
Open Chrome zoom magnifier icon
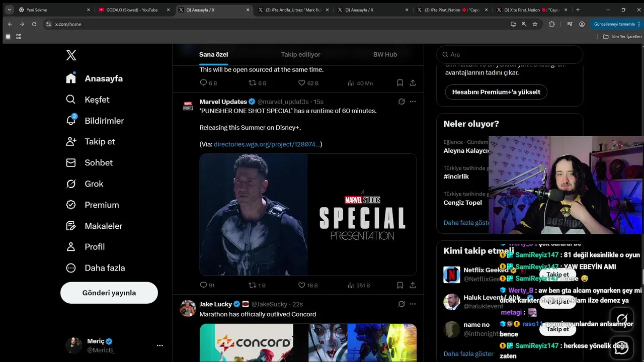pyautogui.click(x=524, y=24)
